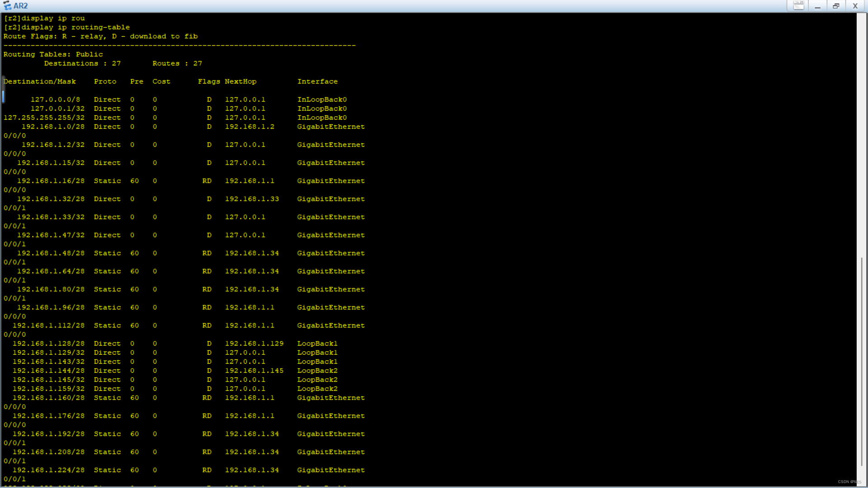This screenshot has height=488, width=868.
Task: Click the 127.0.0.0/8 InLoopBack0 route row
Action: click(55, 99)
